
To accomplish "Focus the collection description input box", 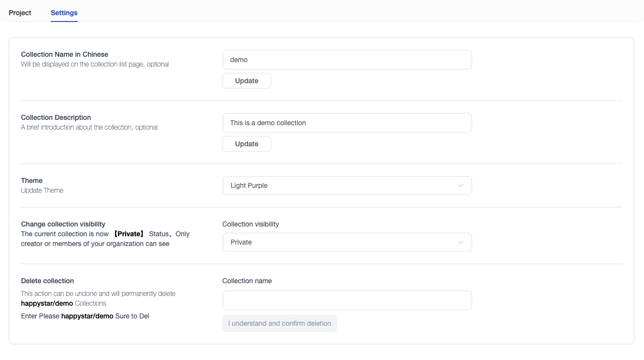I will pyautogui.click(x=347, y=122).
